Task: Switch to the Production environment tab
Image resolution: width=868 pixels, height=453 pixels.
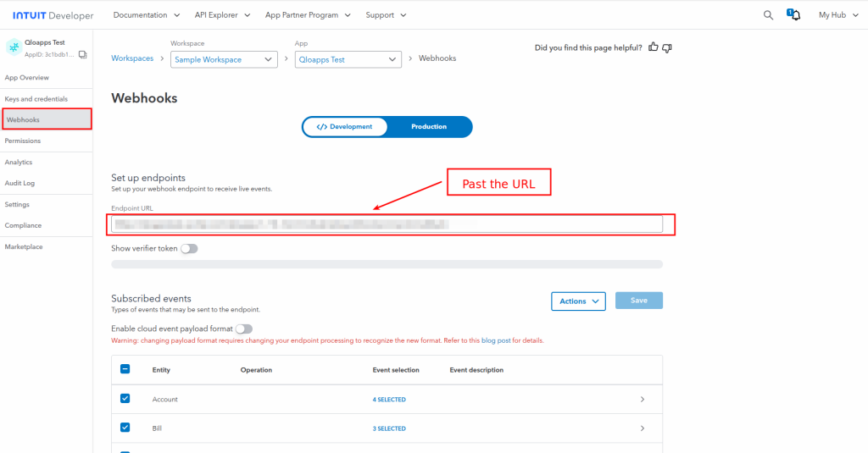Action: pyautogui.click(x=429, y=127)
